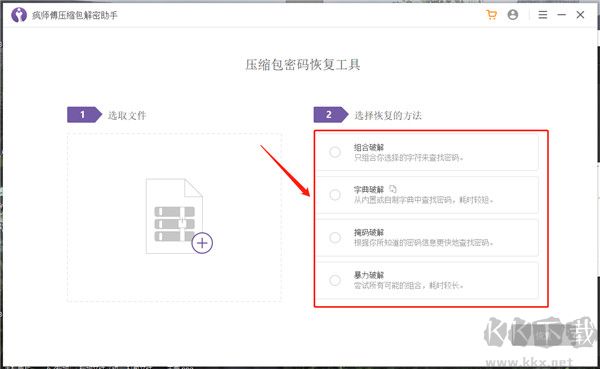600x369 pixels.
Task: Click description 只组合你选择的字符来查找密码
Action: (408, 158)
